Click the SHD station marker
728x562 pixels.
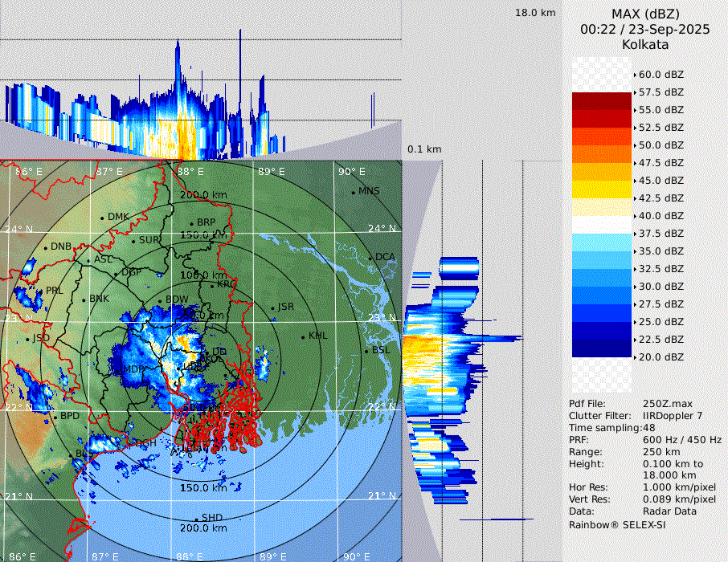tap(196, 519)
